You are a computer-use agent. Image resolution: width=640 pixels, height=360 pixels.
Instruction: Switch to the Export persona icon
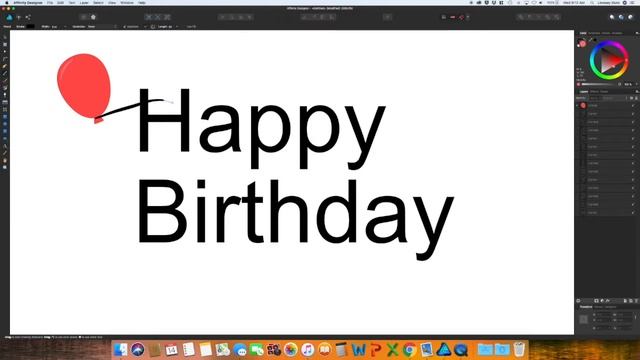[x=28, y=17]
